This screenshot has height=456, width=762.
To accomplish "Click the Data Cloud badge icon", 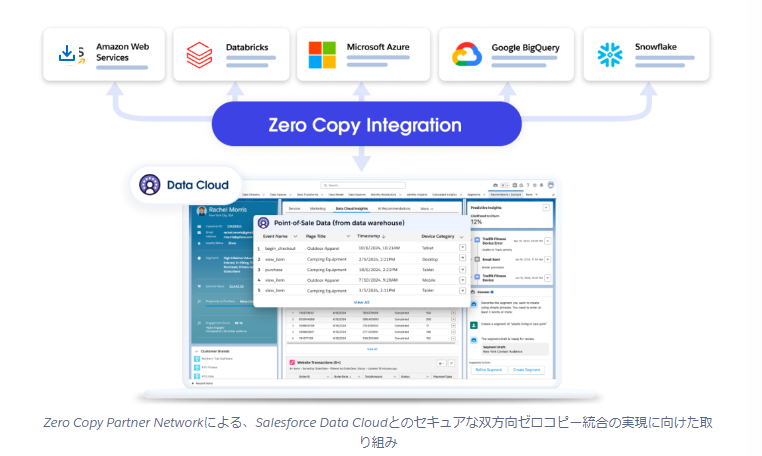I will (x=150, y=185).
